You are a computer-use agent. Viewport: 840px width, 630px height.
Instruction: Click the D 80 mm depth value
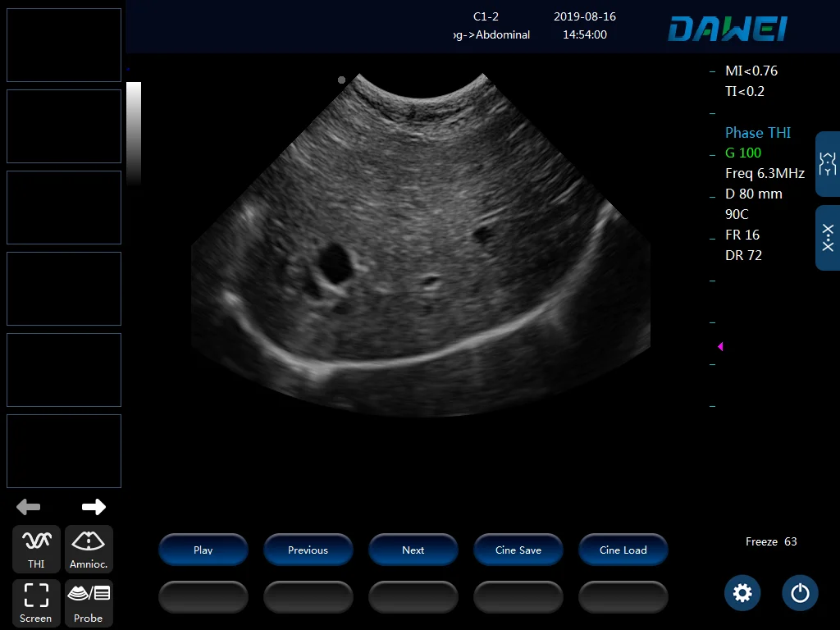coord(753,194)
